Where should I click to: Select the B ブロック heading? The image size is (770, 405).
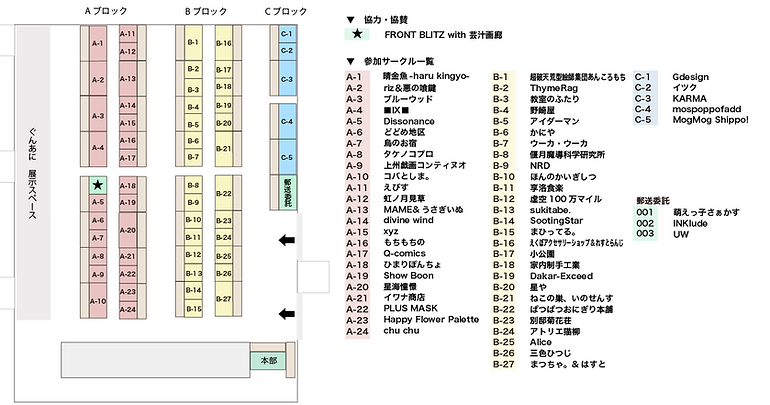point(206,11)
